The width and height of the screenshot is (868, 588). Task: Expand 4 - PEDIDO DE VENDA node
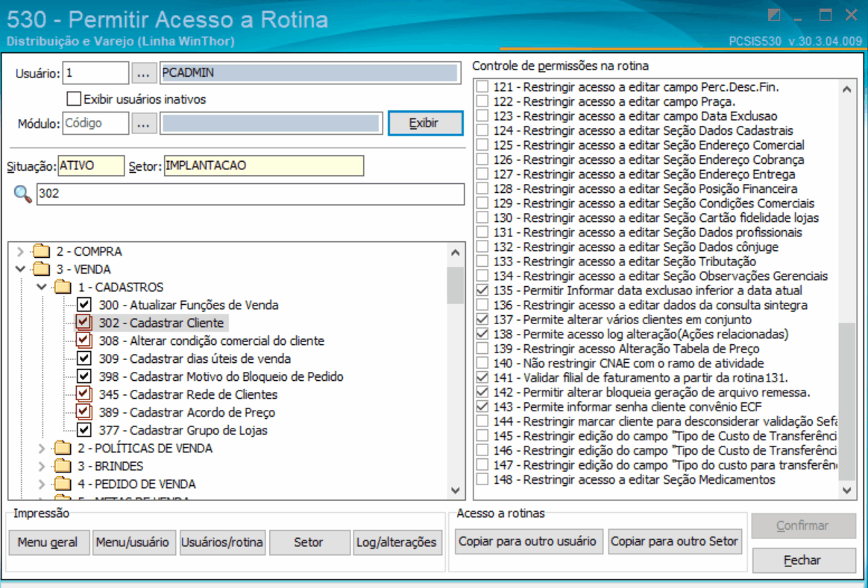click(x=42, y=484)
